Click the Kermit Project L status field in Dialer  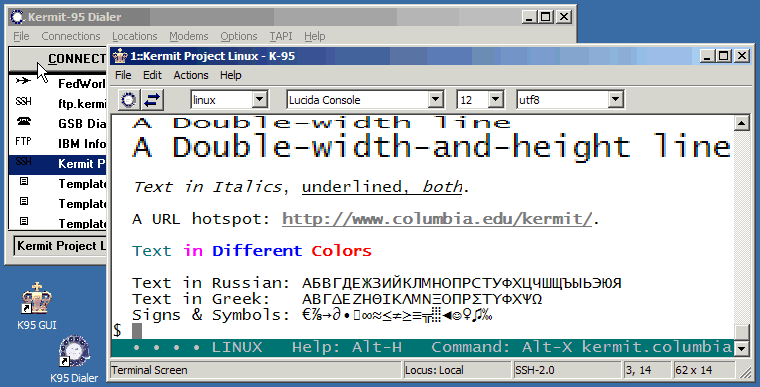[x=61, y=246]
